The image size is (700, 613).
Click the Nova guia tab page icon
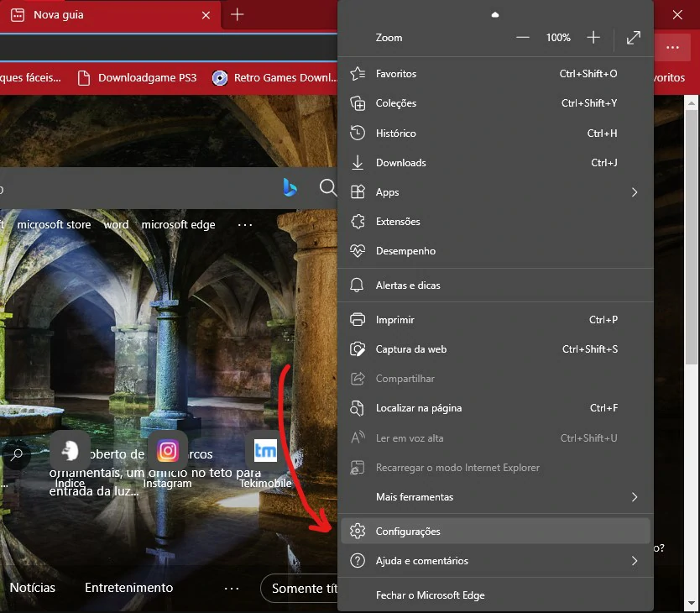point(18,15)
